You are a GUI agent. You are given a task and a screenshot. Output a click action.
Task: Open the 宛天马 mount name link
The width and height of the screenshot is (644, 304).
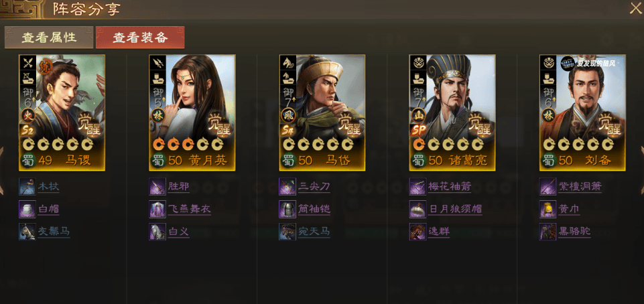314,232
